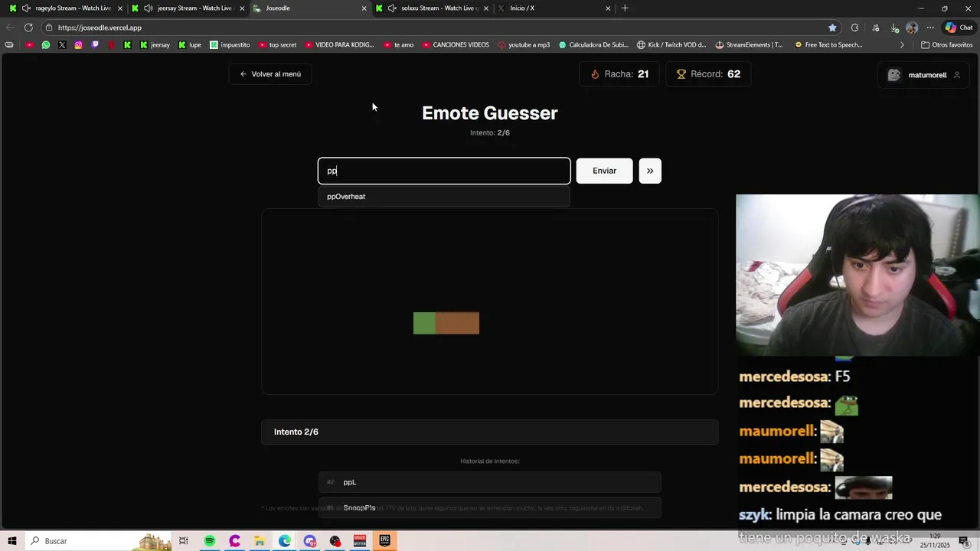Open Free Text to Speech bookmark

point(828,45)
